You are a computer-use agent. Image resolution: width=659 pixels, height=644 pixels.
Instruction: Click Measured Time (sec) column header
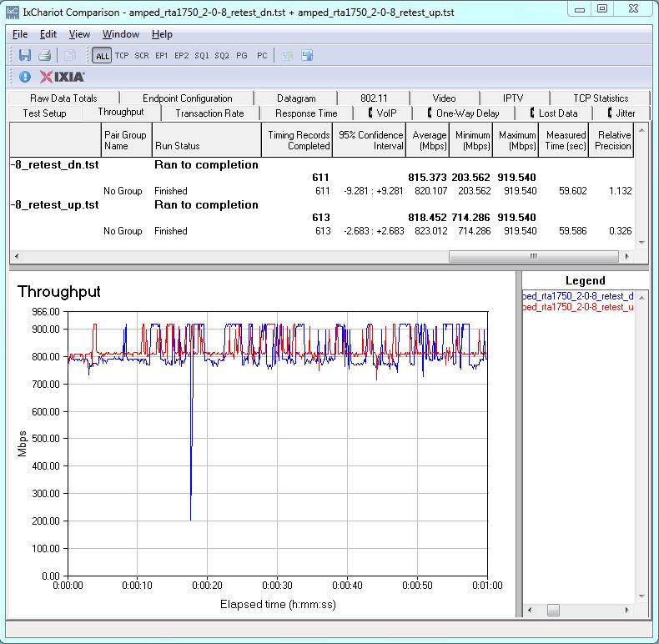(564, 140)
